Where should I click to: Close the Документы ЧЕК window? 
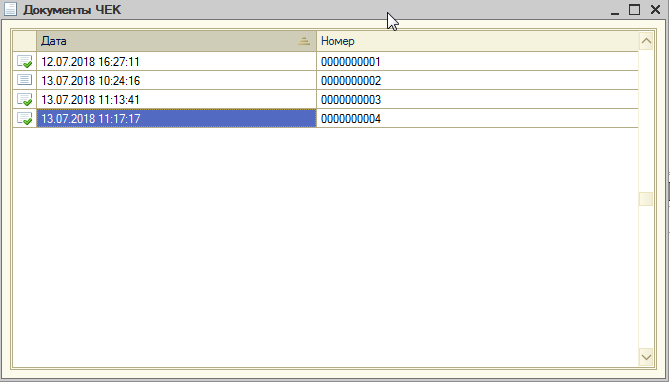pos(655,9)
